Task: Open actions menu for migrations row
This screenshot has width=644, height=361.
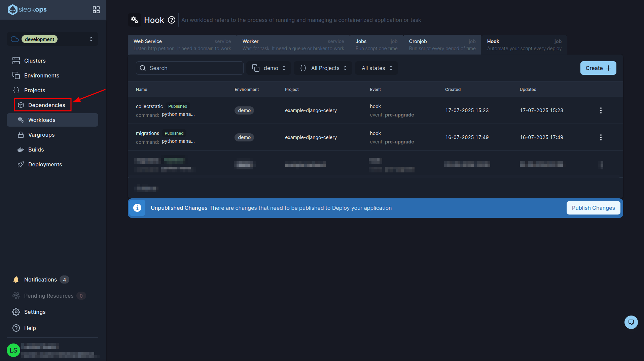Action: click(601, 137)
